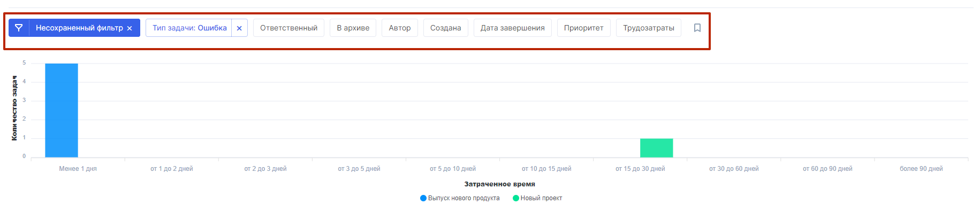Open the В архиве filter

click(x=353, y=28)
